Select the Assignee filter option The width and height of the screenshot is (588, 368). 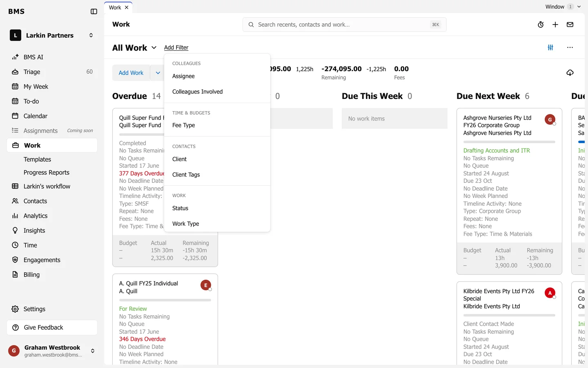(x=217, y=76)
